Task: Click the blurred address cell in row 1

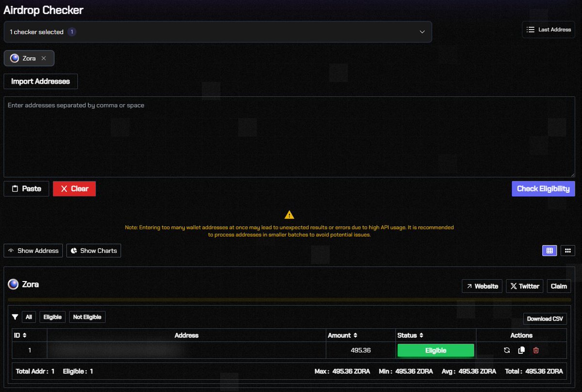Action: coord(187,350)
